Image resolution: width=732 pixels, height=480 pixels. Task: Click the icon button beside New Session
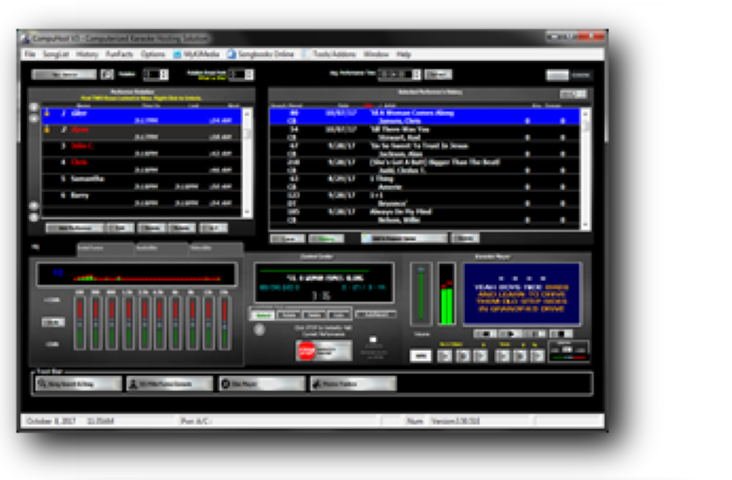[108, 74]
